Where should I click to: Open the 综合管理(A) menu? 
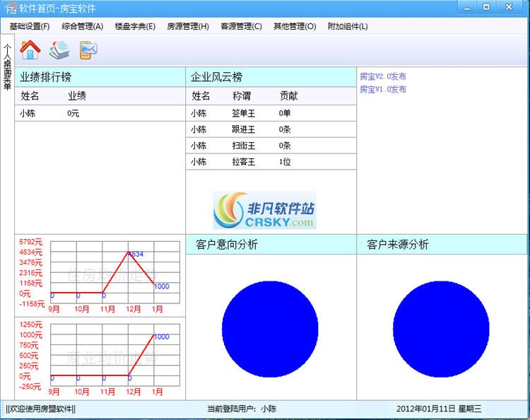[x=83, y=26]
